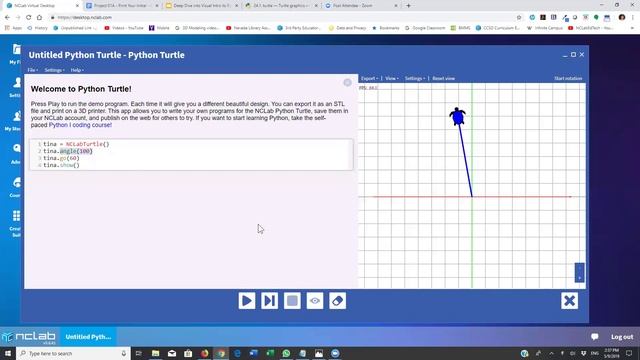The height and width of the screenshot is (360, 640).
Task: Open the Bookmarks star folder in bookmarks bar
Action: pyautogui.click(x=385, y=28)
